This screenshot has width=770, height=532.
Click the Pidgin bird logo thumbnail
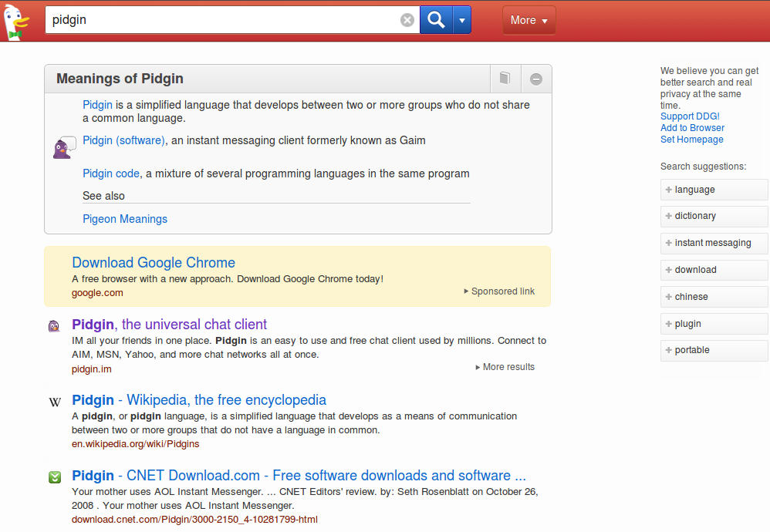64,147
